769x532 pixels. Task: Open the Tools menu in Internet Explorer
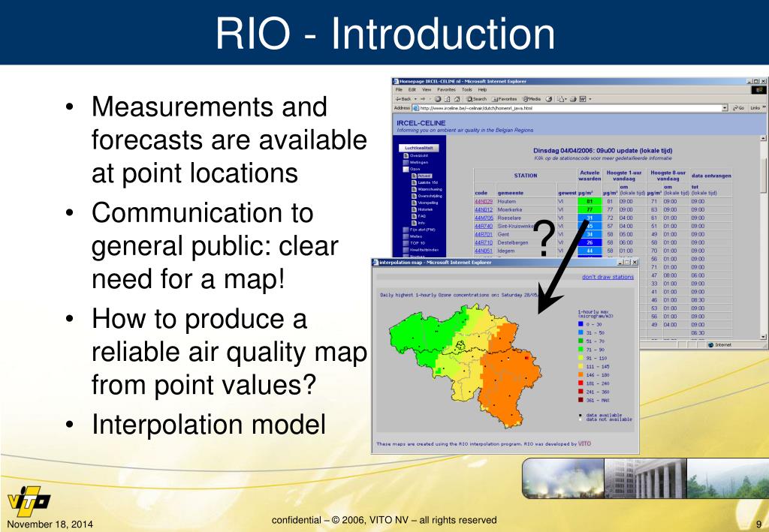[467, 89]
